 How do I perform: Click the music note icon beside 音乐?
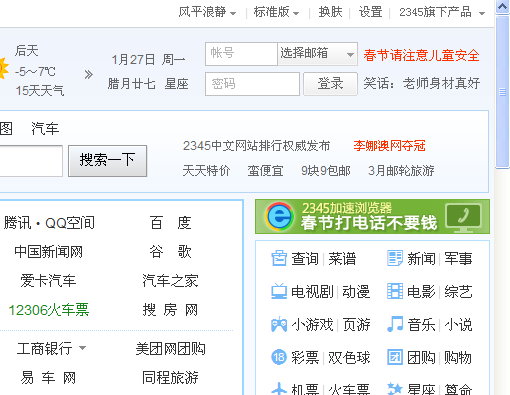pos(395,324)
